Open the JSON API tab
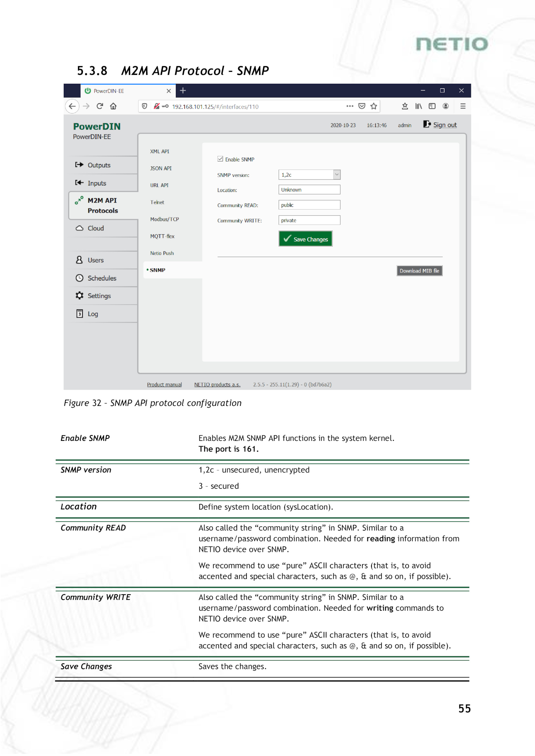The image size is (535, 756). pos(161,168)
